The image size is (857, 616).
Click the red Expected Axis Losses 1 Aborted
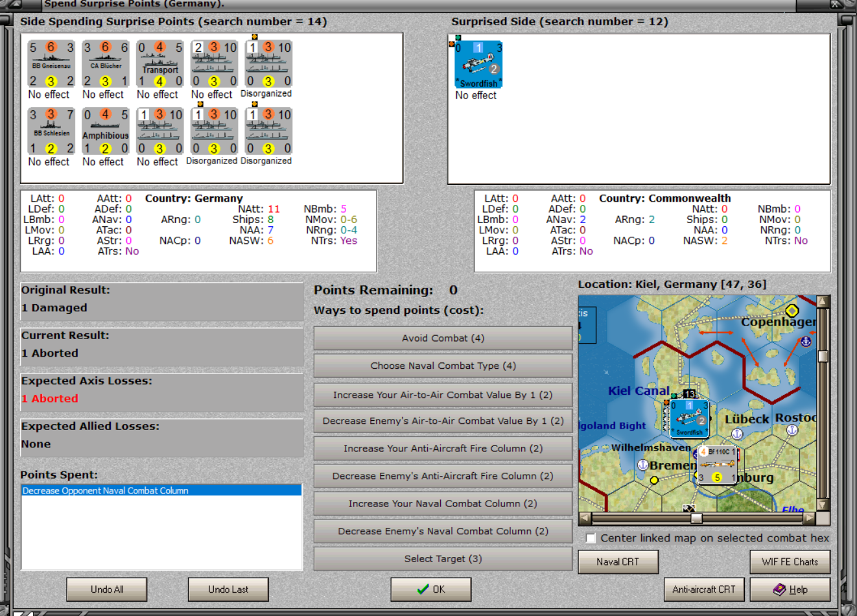[x=50, y=399]
